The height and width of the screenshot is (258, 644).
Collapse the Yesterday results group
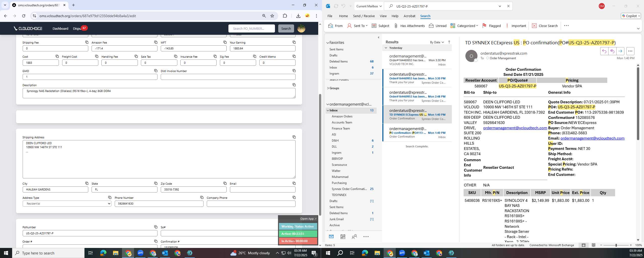(386, 48)
